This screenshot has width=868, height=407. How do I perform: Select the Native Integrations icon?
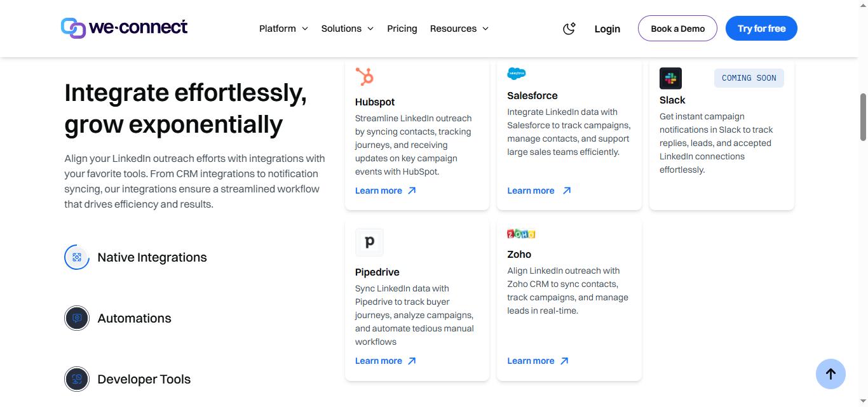pyautogui.click(x=76, y=257)
